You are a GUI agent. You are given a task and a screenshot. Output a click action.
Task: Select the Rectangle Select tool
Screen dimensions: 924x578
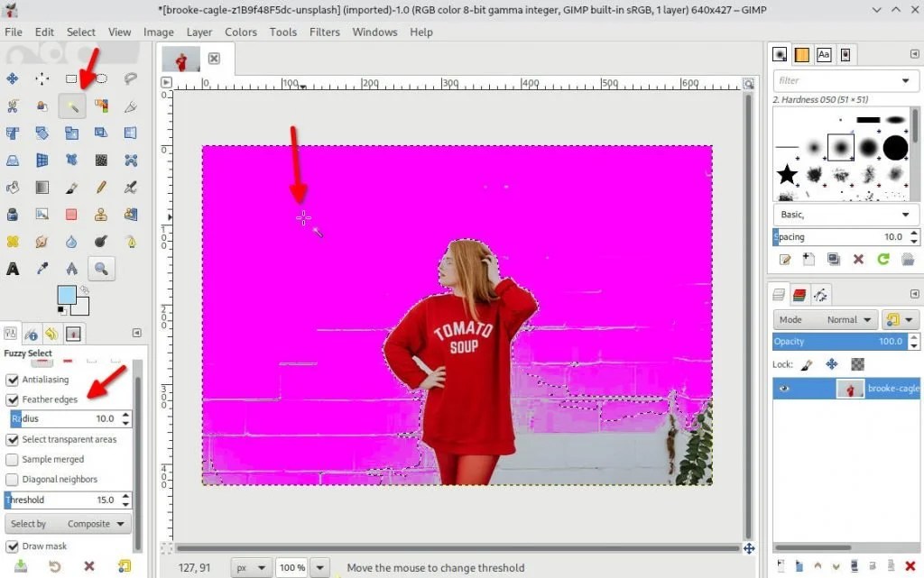coord(69,79)
